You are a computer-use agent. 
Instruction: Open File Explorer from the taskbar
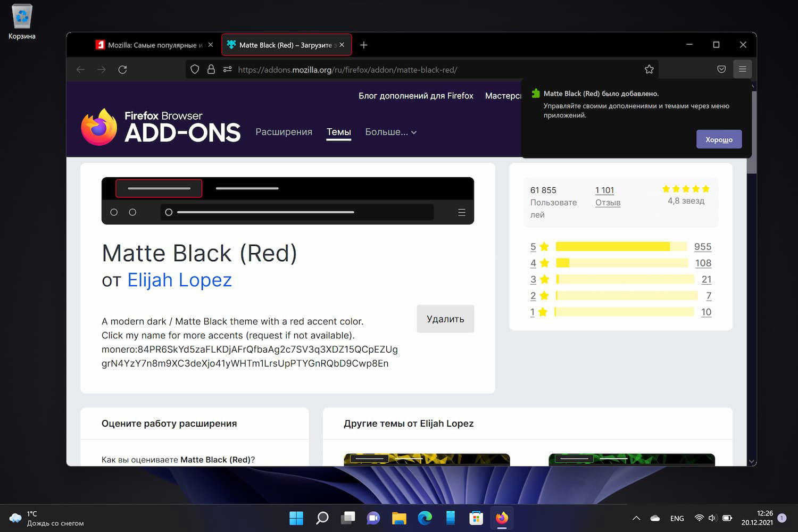[399, 518]
